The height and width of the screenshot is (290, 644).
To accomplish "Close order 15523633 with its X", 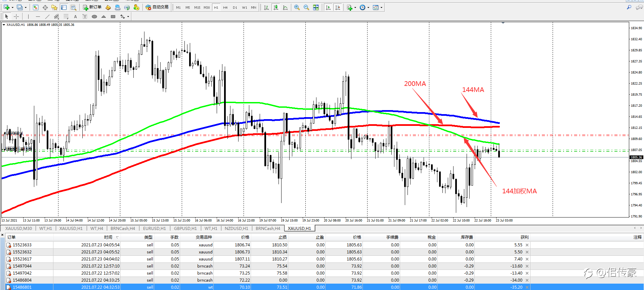I will pos(527,245).
